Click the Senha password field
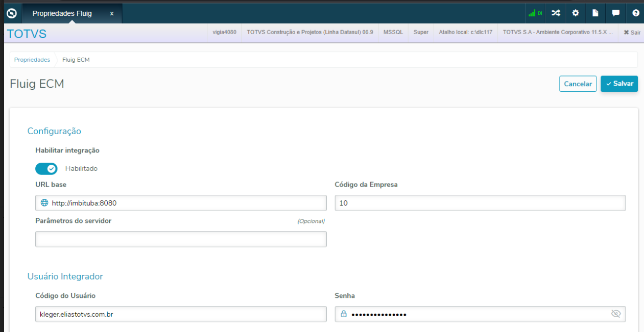 point(480,314)
